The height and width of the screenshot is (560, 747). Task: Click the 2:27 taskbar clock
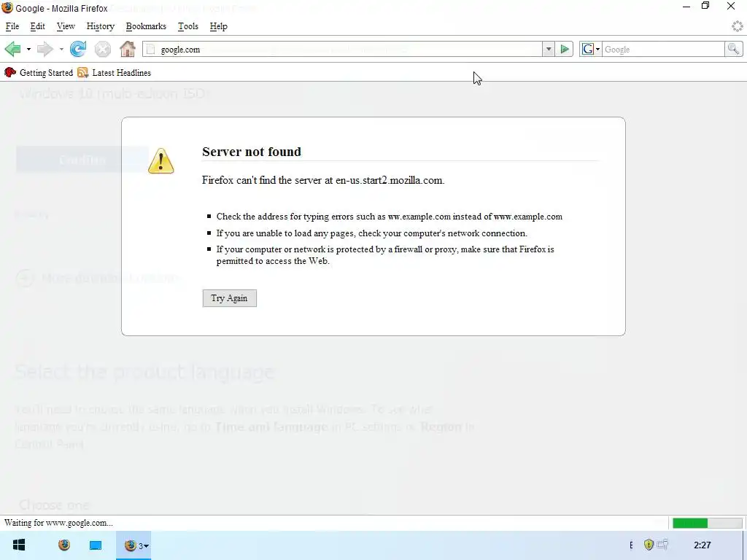click(703, 545)
